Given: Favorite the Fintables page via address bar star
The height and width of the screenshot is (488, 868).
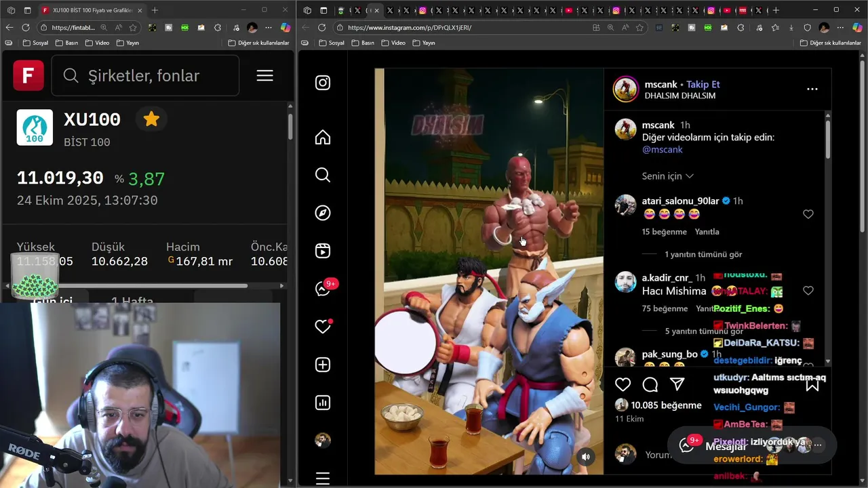Looking at the screenshot, I should point(133,27).
